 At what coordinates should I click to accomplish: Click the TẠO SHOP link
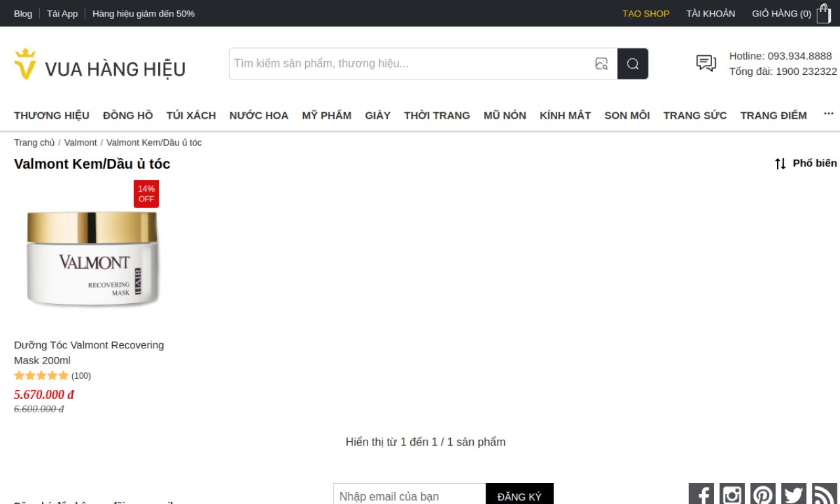point(646,13)
